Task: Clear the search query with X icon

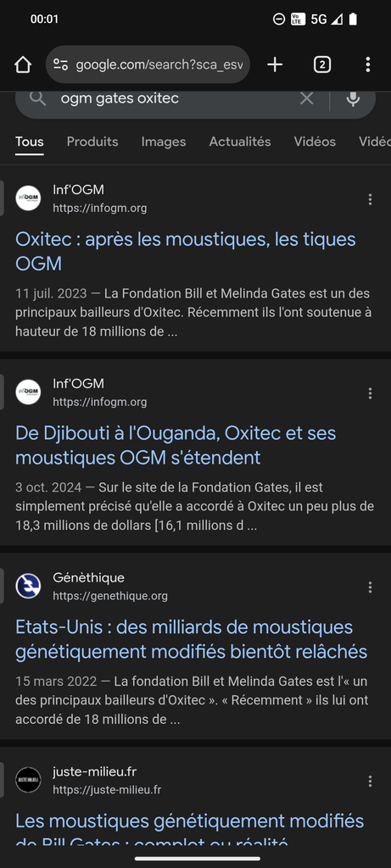Action: click(306, 98)
